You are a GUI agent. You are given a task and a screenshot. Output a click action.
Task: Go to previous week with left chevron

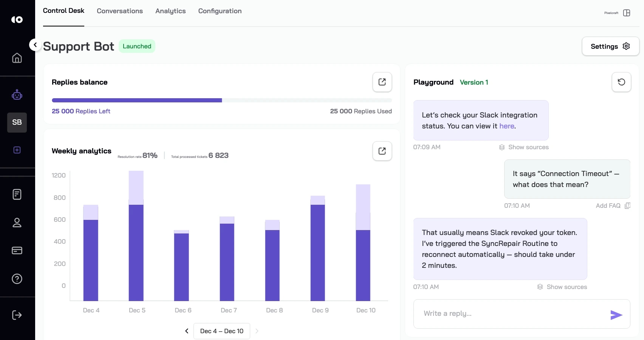pyautogui.click(x=187, y=331)
